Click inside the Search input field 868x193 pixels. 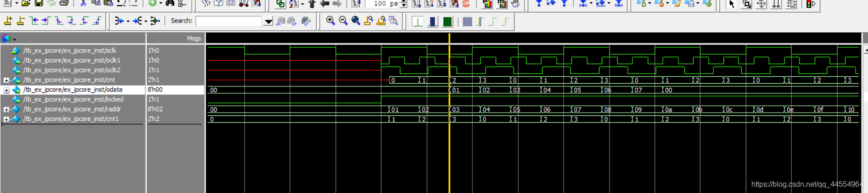click(x=230, y=21)
